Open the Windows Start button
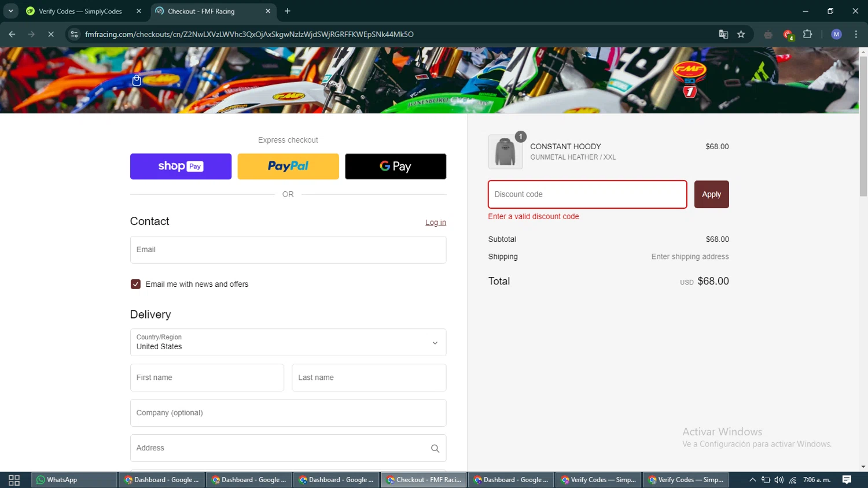868x488 pixels. 14,480
